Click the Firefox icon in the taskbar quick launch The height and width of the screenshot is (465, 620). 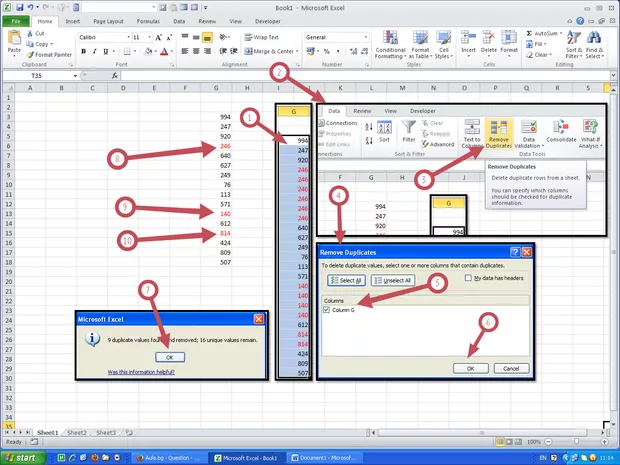[x=95, y=457]
